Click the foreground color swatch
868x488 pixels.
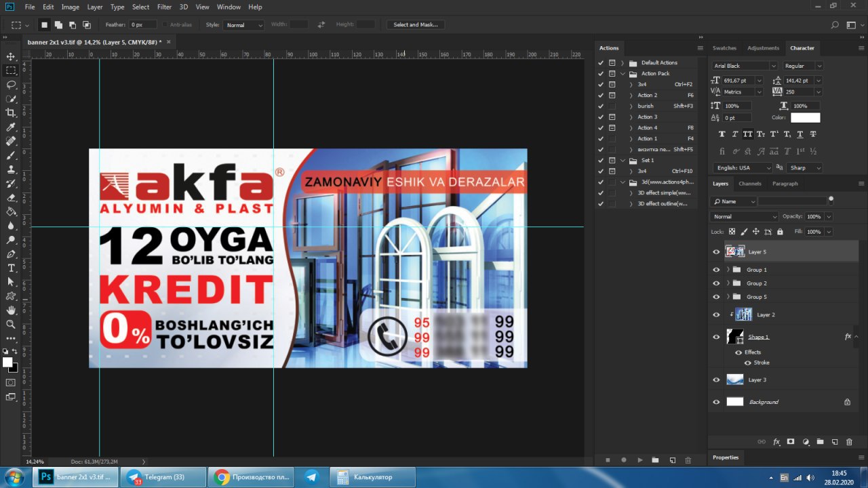7,363
